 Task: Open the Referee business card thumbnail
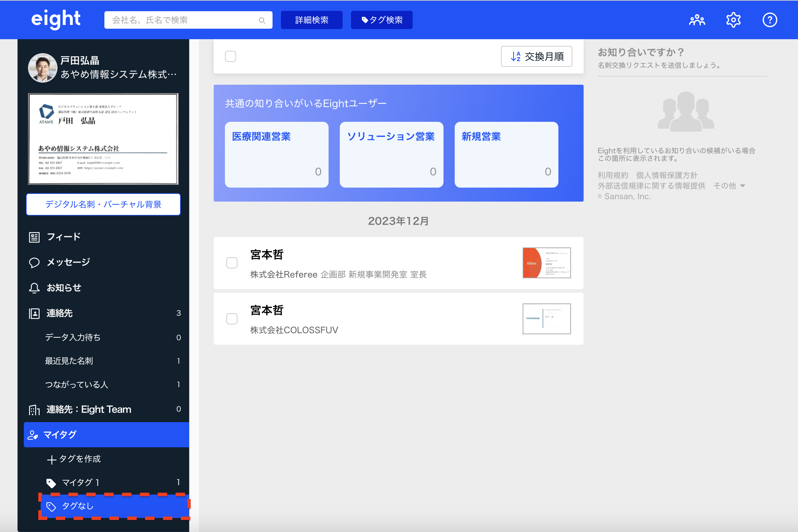pyautogui.click(x=546, y=263)
